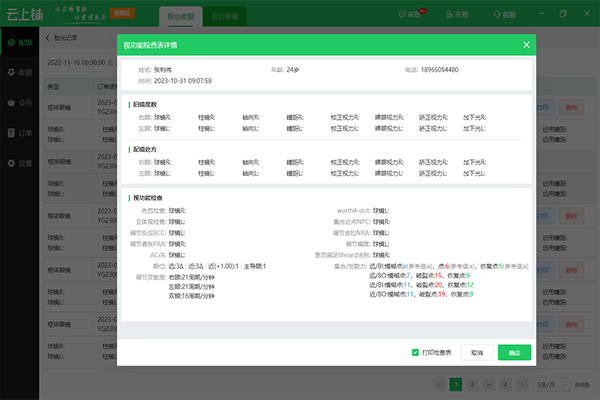Confirm with the green 确定 button
This screenshot has width=600, height=400.
tap(514, 353)
